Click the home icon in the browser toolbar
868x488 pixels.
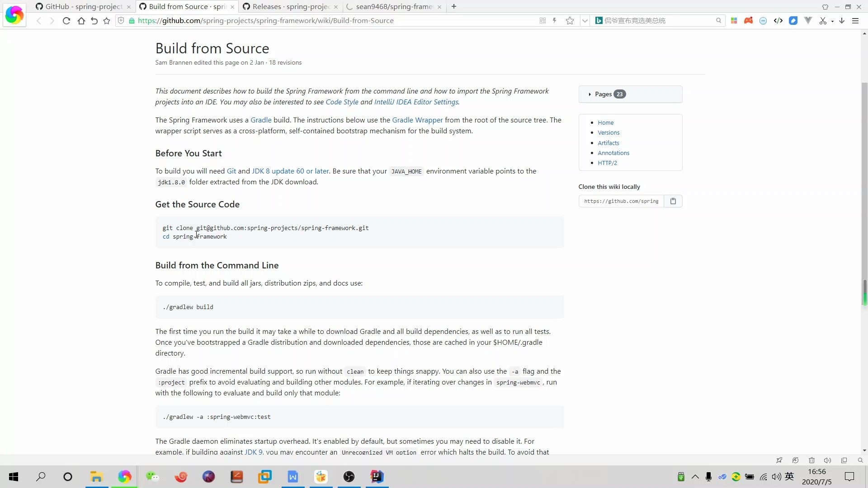click(81, 21)
